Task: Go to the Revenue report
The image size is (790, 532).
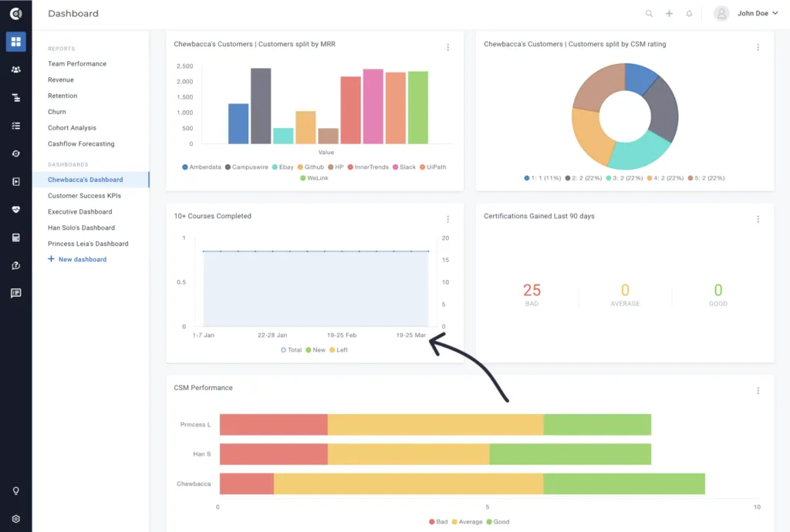Action: 61,80
